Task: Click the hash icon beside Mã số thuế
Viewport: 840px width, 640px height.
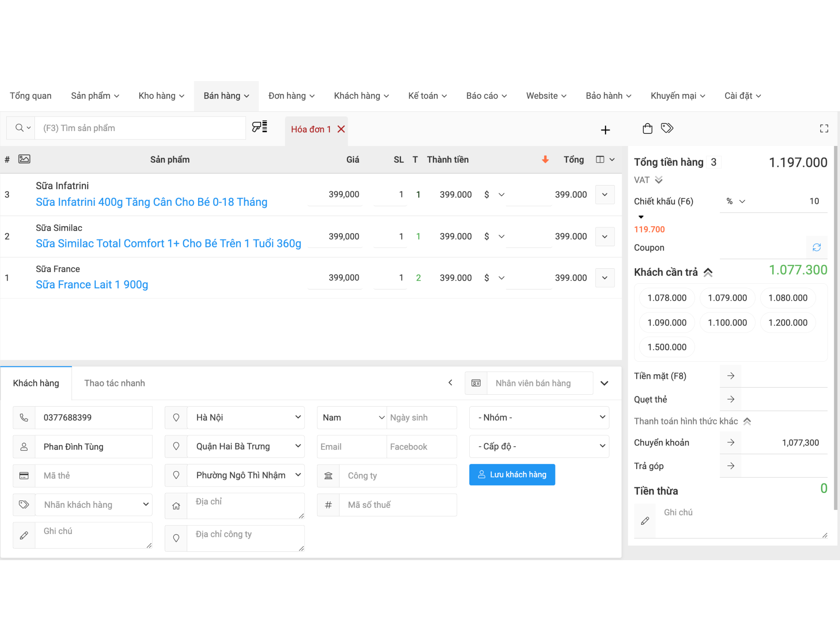Action: pyautogui.click(x=329, y=505)
